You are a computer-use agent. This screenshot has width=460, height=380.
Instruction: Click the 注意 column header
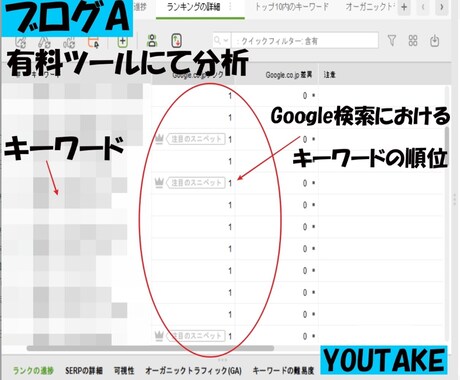click(329, 75)
